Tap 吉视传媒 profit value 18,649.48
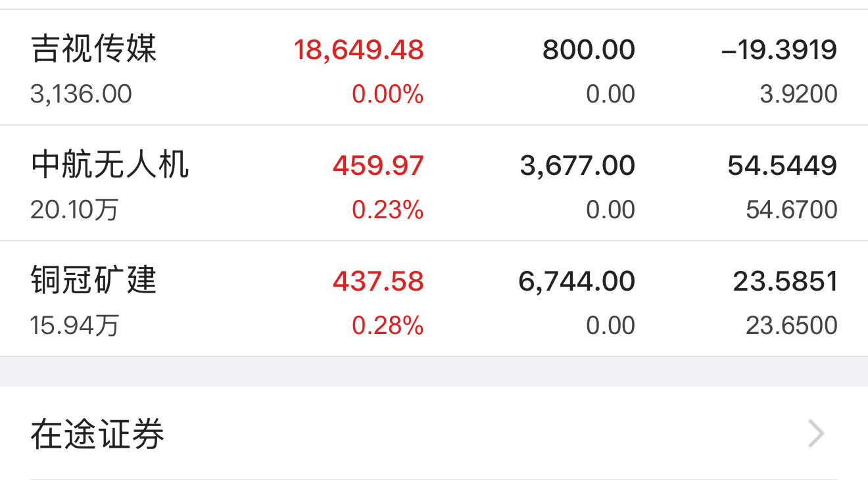The width and height of the screenshot is (868, 480). [358, 50]
